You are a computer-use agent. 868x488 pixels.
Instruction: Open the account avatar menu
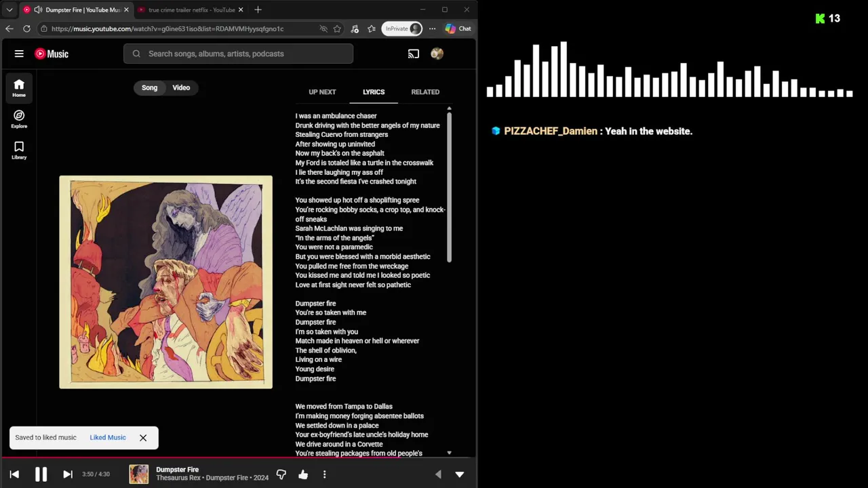[437, 54]
